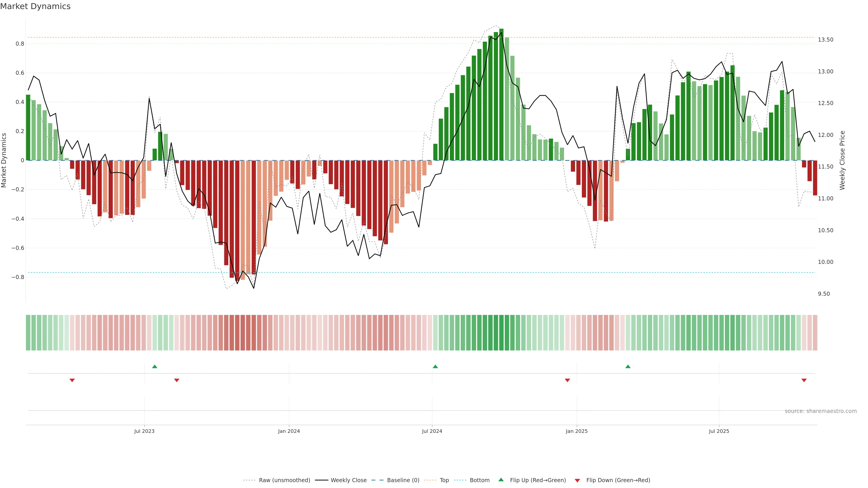Toggle the Top legend entry
The height and width of the screenshot is (488, 868).
444,480
